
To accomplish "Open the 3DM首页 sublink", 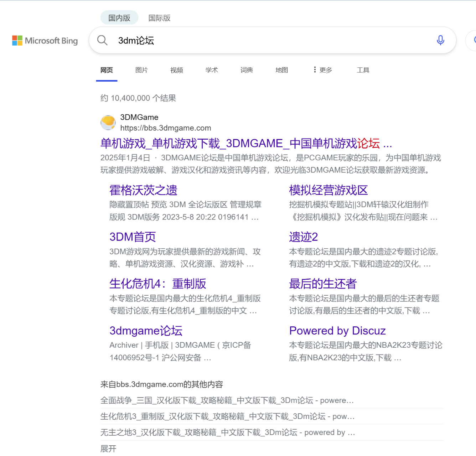I will 133,237.
